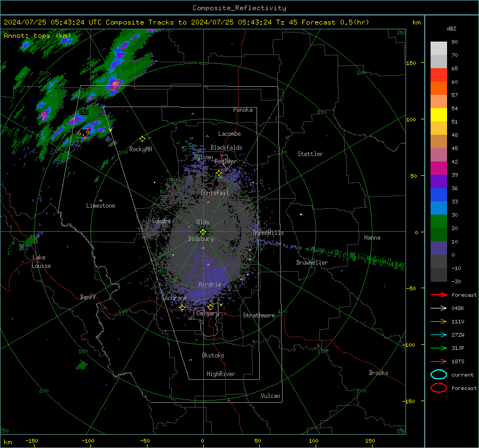This screenshot has height=448, width=479.
Task: Click the Sylvan label on map
Action: 203,157
